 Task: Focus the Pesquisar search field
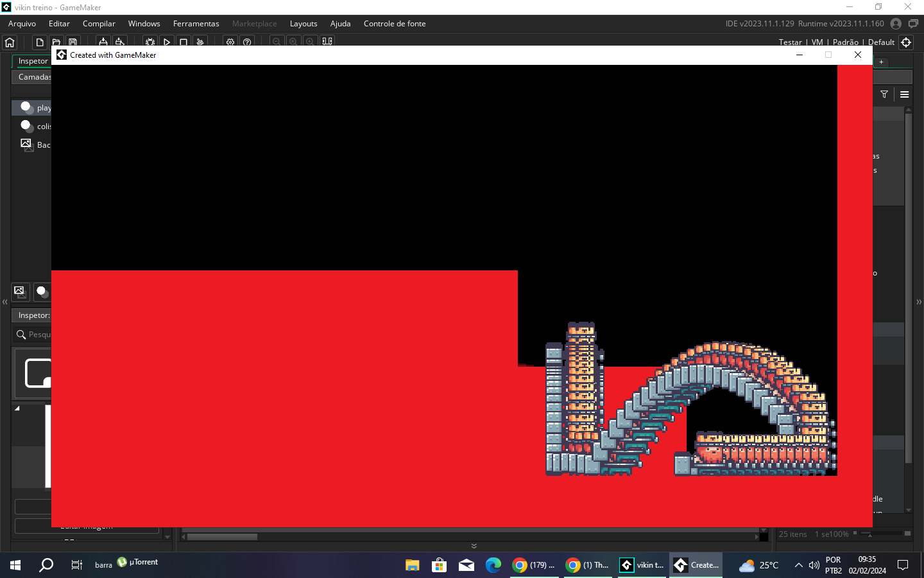point(32,335)
